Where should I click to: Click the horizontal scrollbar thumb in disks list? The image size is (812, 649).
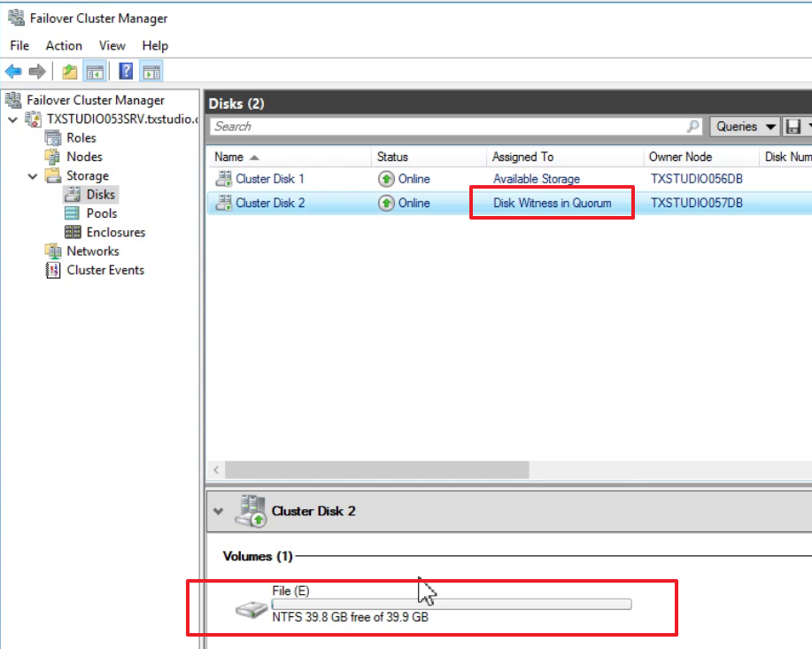(377, 470)
